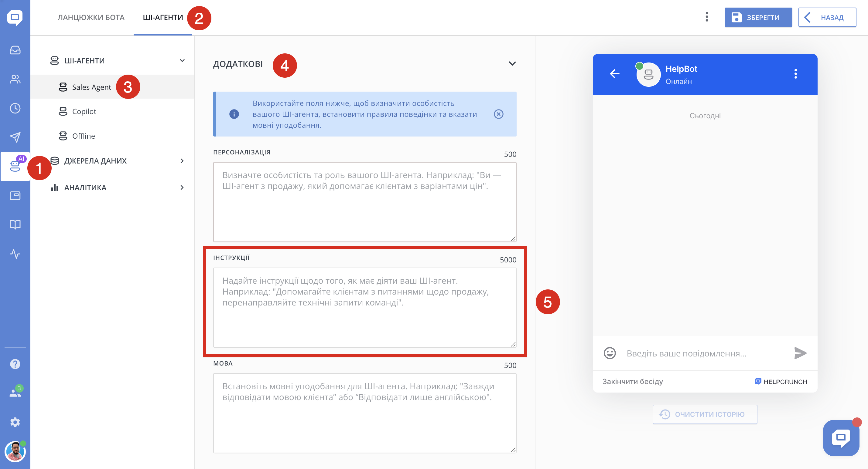The width and height of the screenshot is (868, 469).
Task: Open the inbox icon in sidebar
Action: 15,50
